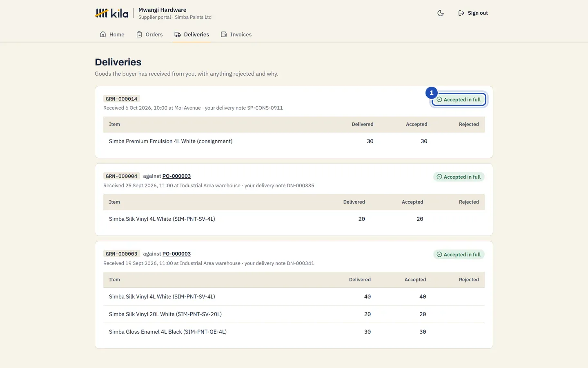Click Accepted in full badge for GRN-000004
The height and width of the screenshot is (368, 588).
tap(459, 177)
